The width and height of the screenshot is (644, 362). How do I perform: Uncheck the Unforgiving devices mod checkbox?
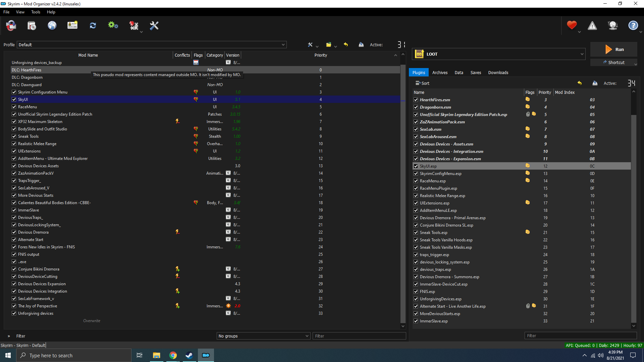click(14, 313)
